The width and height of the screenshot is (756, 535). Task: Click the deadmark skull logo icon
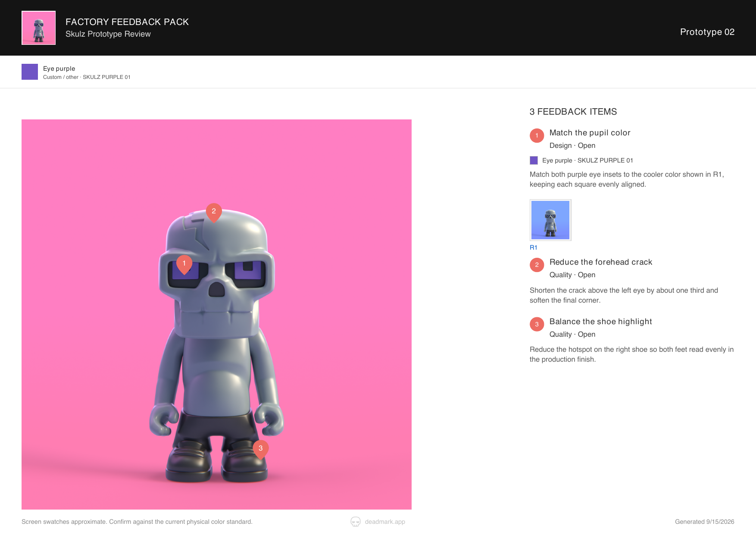[x=356, y=522]
